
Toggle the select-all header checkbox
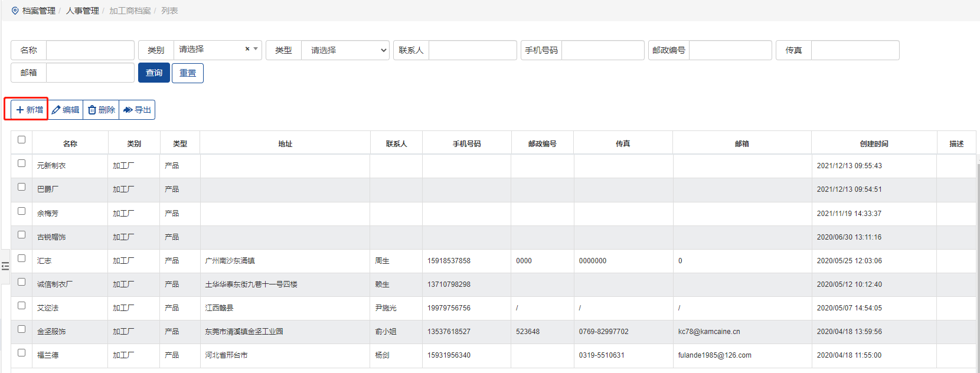tap(22, 140)
